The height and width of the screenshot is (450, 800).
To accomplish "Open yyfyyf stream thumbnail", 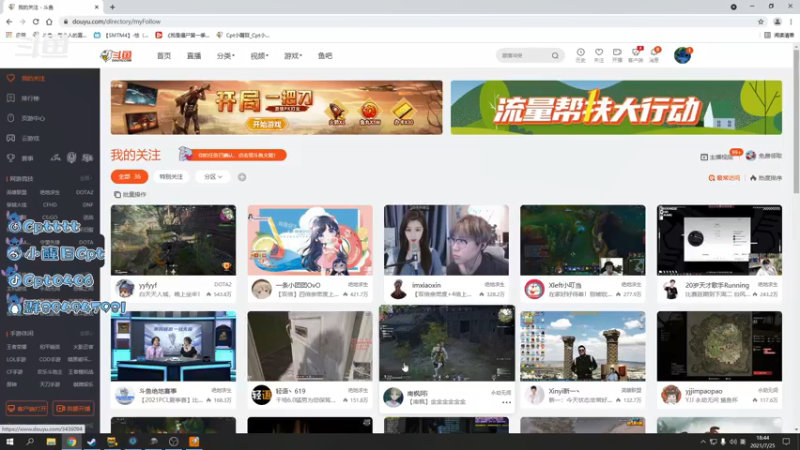I will [173, 240].
